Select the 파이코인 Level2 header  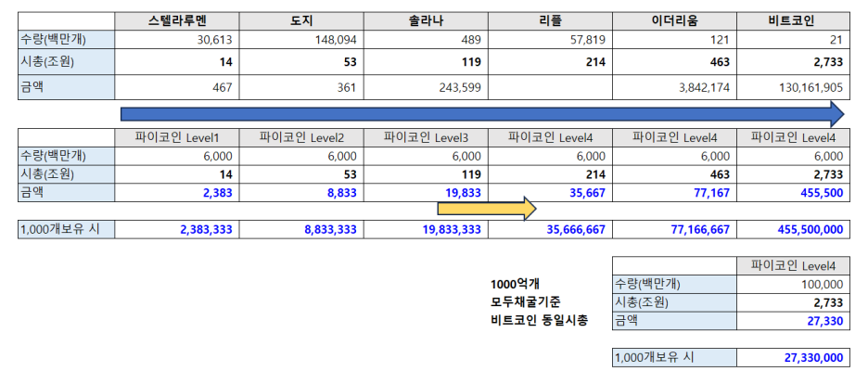coord(301,137)
